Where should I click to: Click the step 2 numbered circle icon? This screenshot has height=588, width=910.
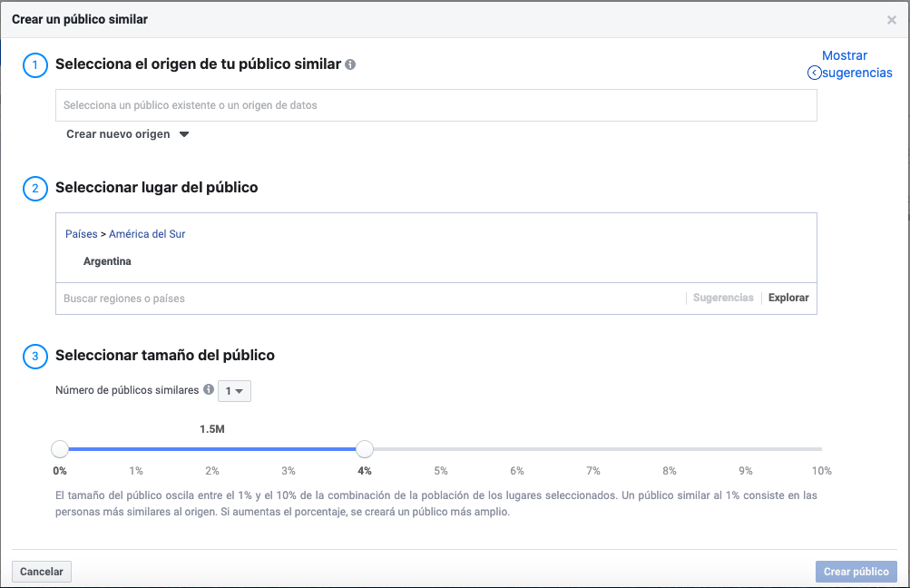pyautogui.click(x=35, y=188)
